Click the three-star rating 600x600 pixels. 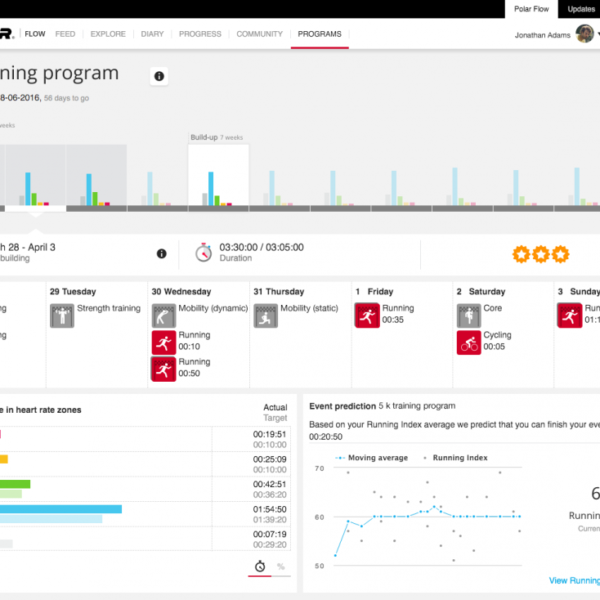540,254
